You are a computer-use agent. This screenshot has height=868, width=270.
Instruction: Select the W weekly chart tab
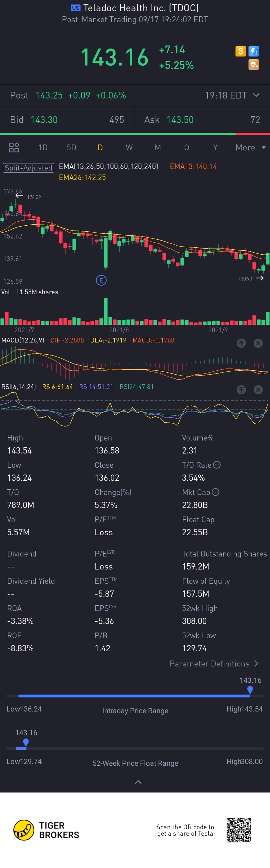129,147
